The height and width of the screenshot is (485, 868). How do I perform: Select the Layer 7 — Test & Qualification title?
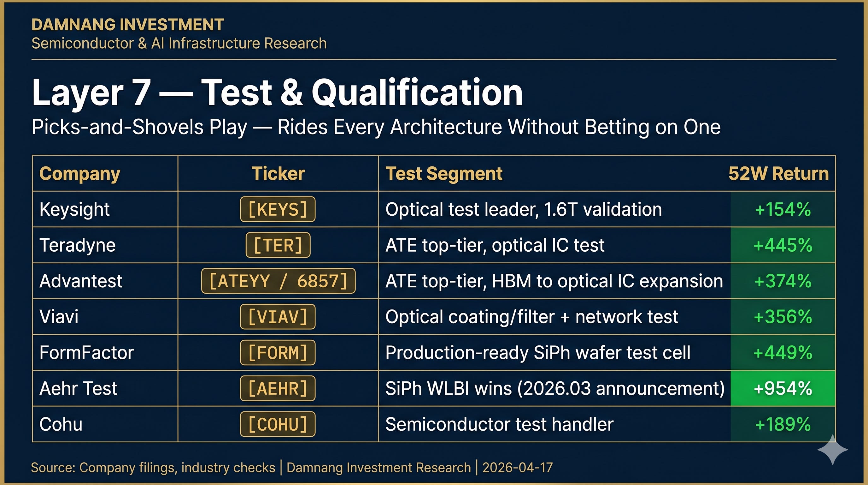pyautogui.click(x=277, y=92)
